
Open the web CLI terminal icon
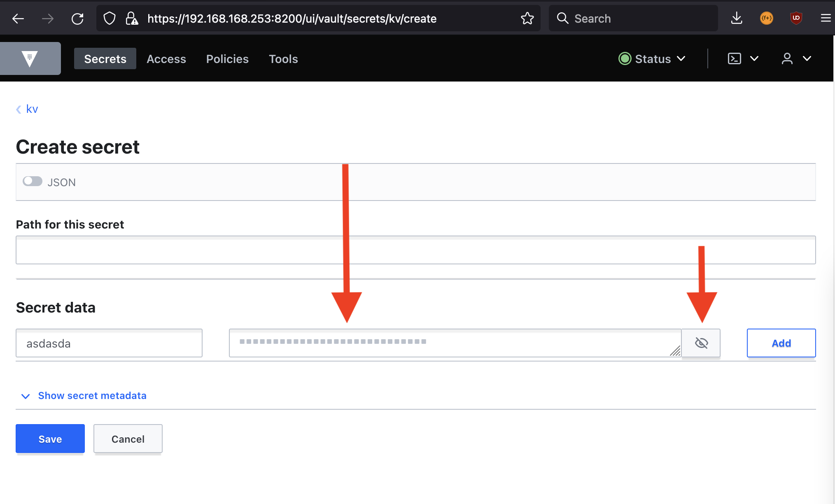coord(734,58)
